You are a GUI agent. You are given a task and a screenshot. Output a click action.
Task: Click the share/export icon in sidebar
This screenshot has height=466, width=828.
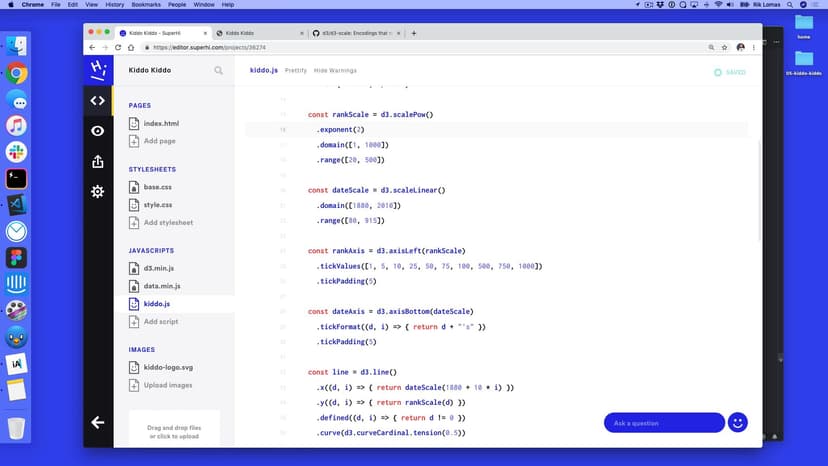tap(97, 161)
